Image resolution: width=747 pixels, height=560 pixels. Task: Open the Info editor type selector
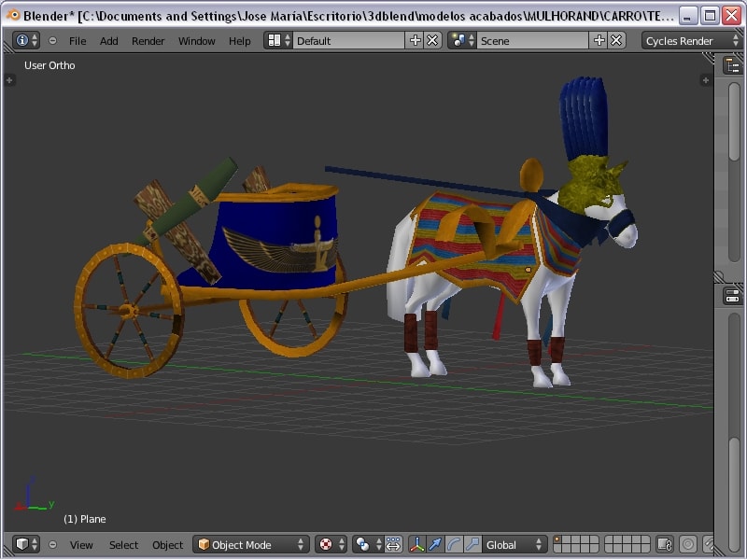(x=26, y=40)
